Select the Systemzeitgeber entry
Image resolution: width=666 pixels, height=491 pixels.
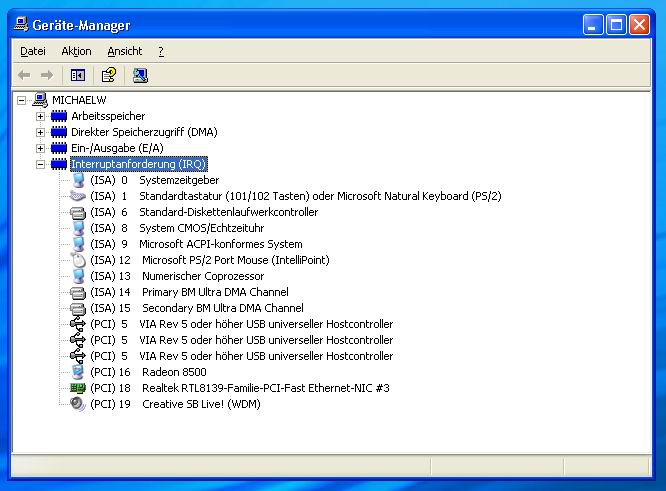[155, 181]
